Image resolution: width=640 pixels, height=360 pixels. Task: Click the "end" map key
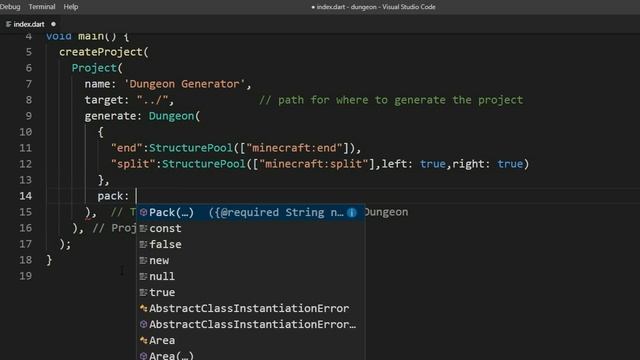tap(127, 148)
